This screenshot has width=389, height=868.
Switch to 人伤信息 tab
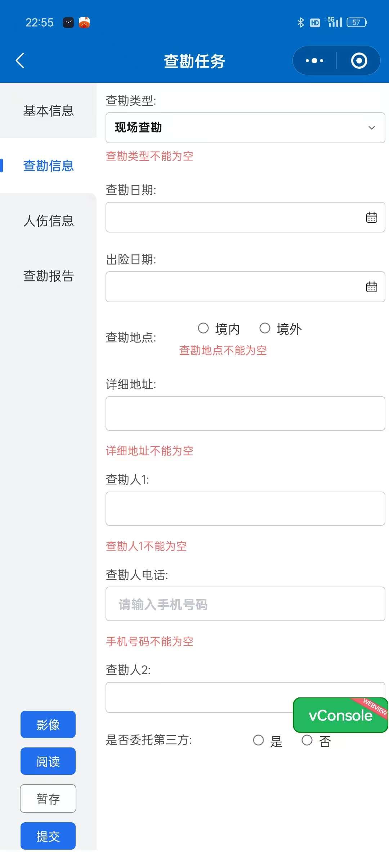(48, 221)
